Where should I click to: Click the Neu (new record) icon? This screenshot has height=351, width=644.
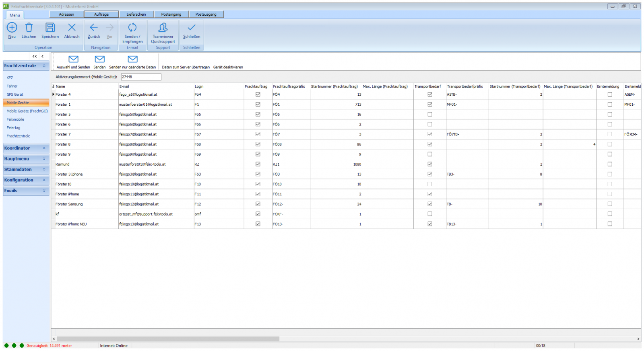coord(12,28)
